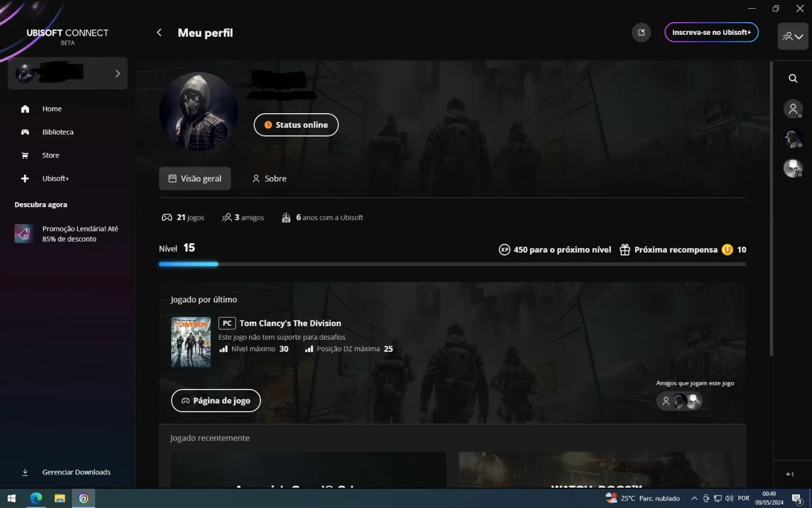
Task: Click the search icon in the friends sidebar
Action: (793, 78)
